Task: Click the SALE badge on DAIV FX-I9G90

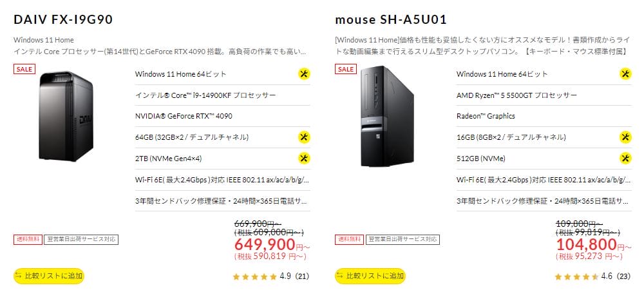Action: click(x=24, y=69)
